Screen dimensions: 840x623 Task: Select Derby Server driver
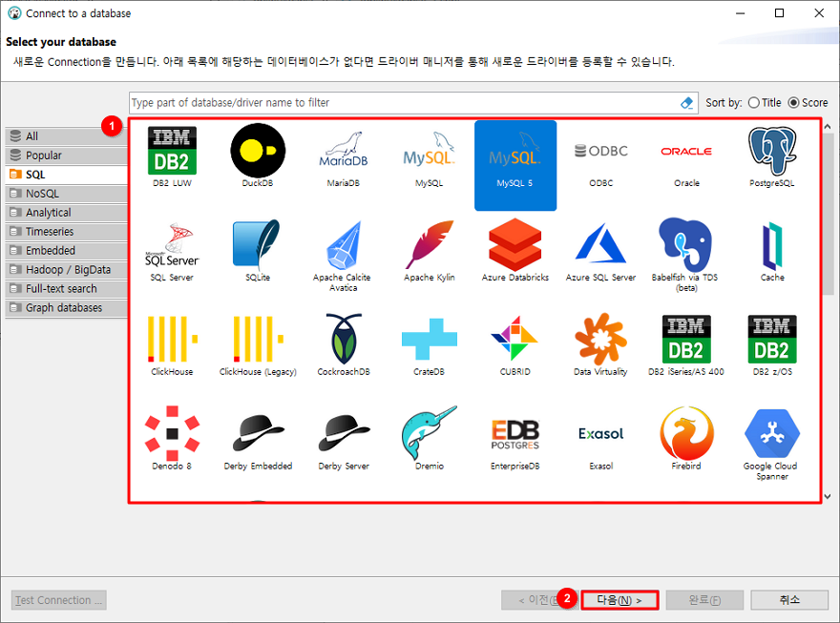click(344, 442)
